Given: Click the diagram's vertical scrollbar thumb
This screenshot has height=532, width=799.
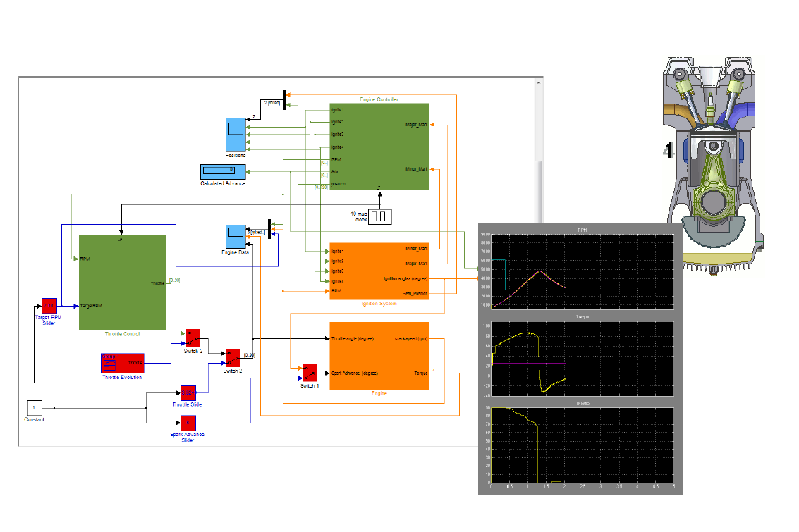Looking at the screenshot, I should tap(538, 187).
